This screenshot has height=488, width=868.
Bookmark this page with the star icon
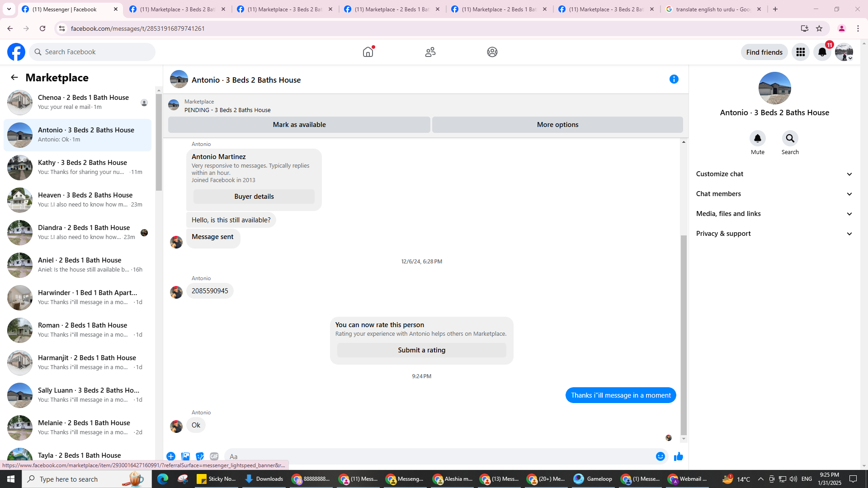click(x=819, y=28)
